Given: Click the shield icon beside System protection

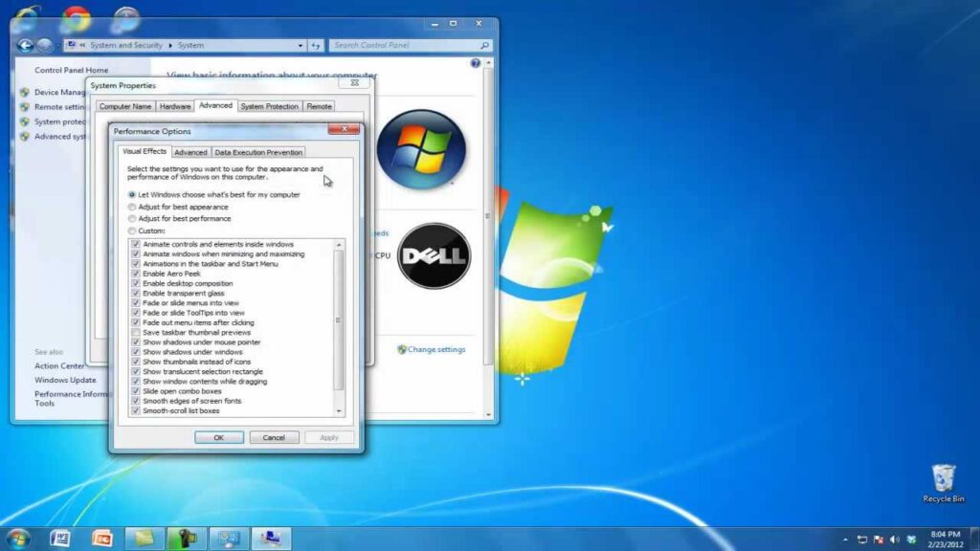Looking at the screenshot, I should (x=24, y=121).
